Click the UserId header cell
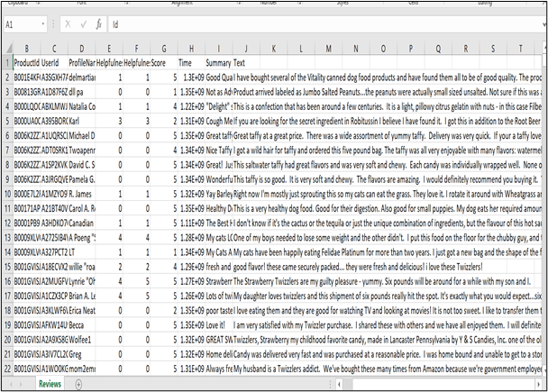Screen dimensions: 548x392 point(54,63)
